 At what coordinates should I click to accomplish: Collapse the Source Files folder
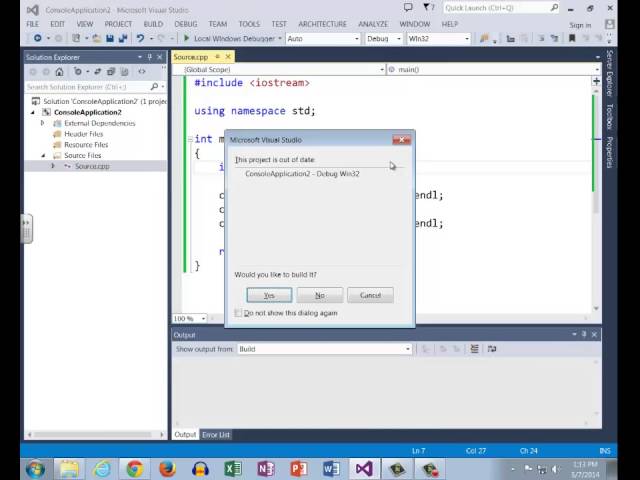coord(43,156)
